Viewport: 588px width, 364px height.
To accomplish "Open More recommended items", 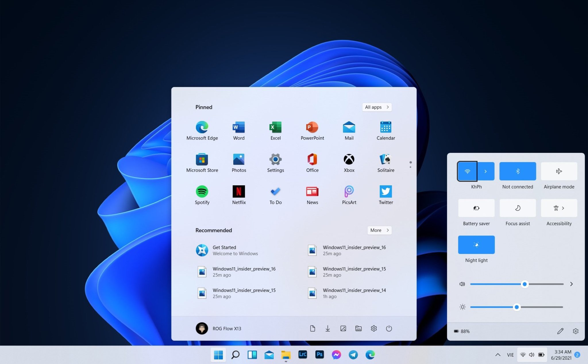I will (x=379, y=230).
